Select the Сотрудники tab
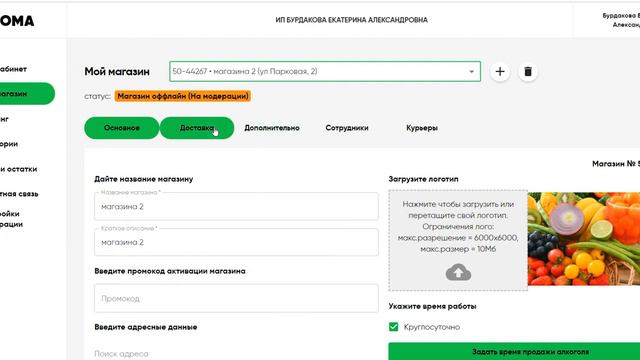Image resolution: width=640 pixels, height=360 pixels. pyautogui.click(x=347, y=128)
